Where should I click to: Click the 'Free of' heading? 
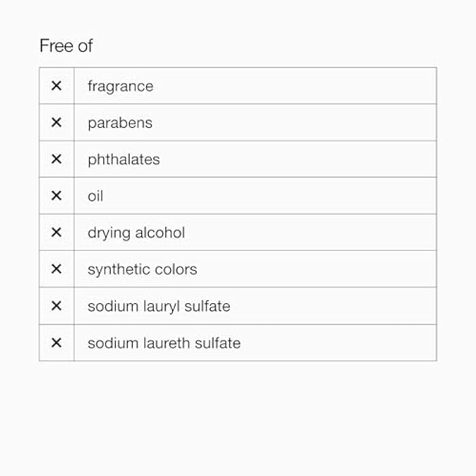66,46
